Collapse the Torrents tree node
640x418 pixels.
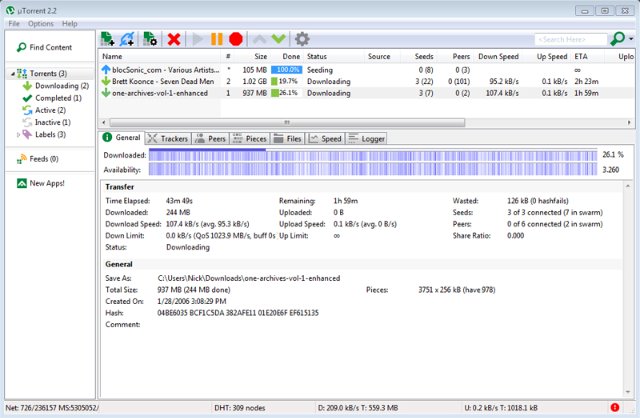[x=10, y=74]
